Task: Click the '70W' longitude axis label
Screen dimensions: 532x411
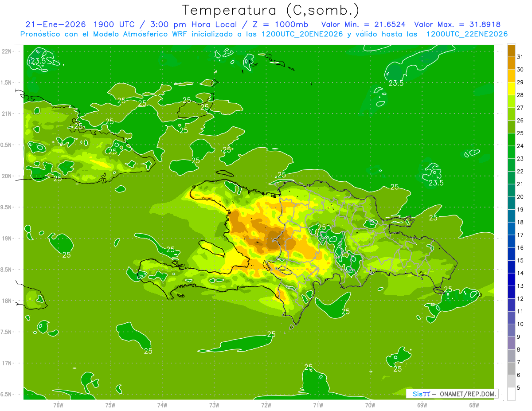Action: [x=370, y=405]
